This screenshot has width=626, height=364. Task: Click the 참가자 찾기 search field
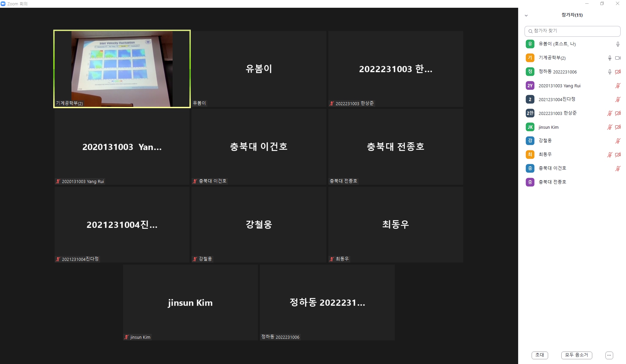pos(572,31)
